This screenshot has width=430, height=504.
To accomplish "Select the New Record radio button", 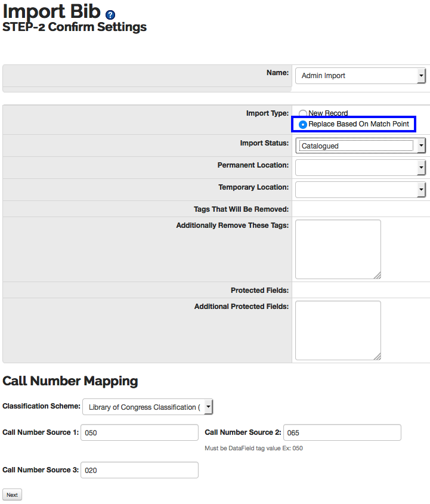I will click(303, 113).
